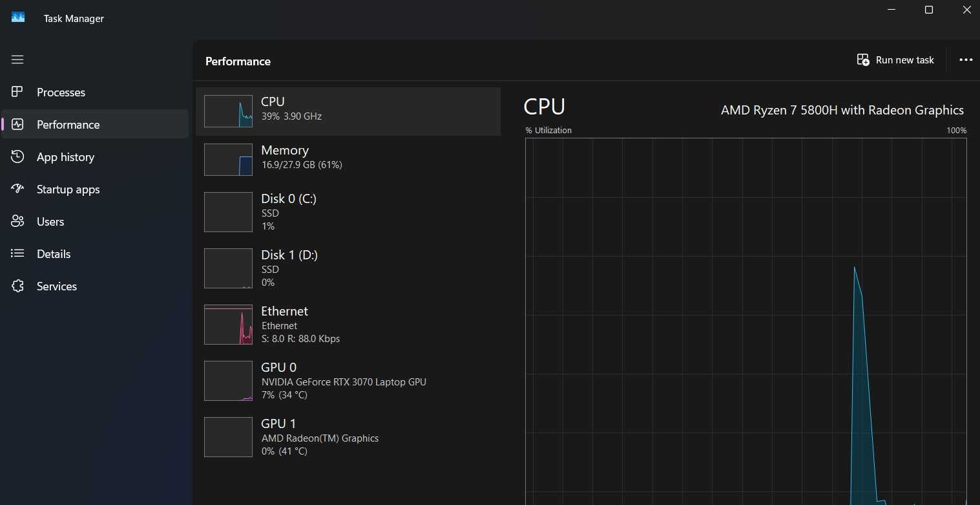
Task: Click the Performance page heading
Action: [238, 61]
